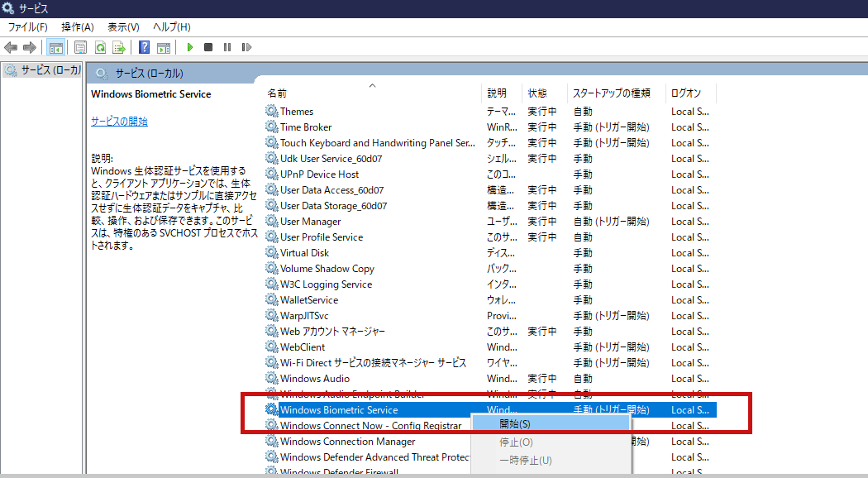Click the Forward arrow toolbar icon

(x=30, y=48)
